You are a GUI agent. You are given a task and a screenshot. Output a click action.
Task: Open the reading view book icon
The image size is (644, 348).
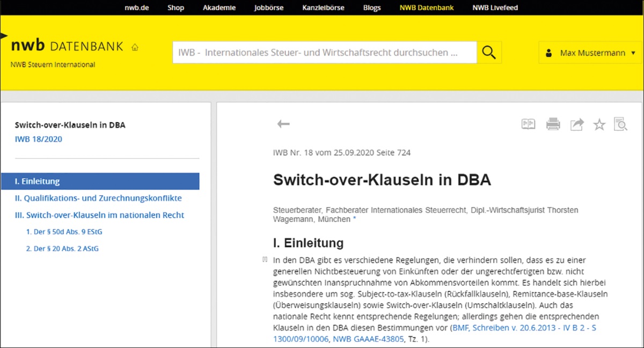tap(528, 124)
